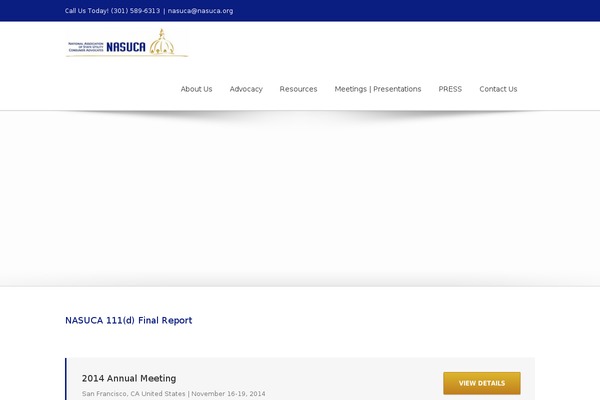This screenshot has width=600, height=400.
Task: Open the Contact Us page
Action: click(498, 89)
